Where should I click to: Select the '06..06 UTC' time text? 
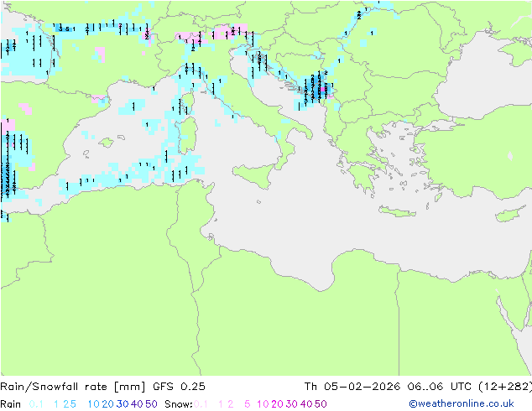[441, 387]
